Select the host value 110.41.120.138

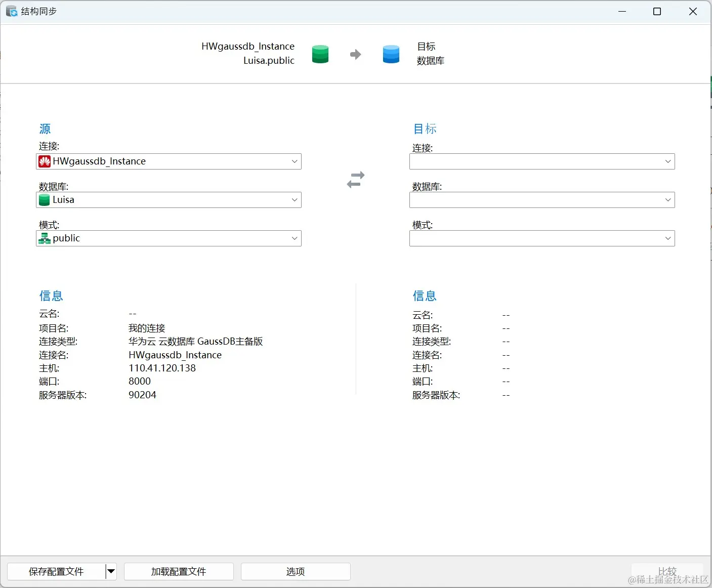[162, 368]
